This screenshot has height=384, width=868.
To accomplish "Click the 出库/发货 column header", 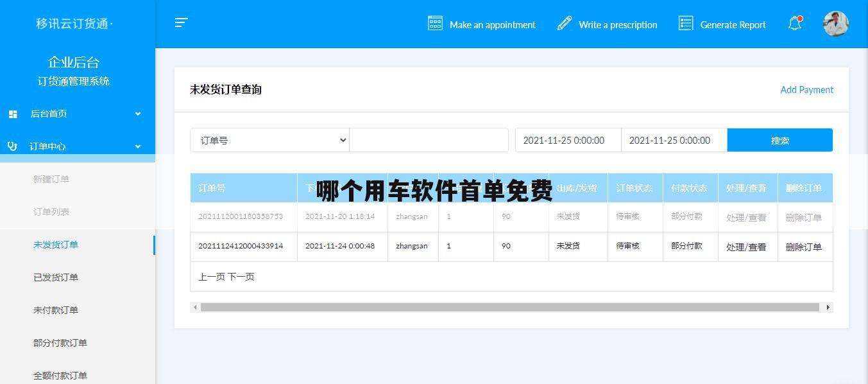I will point(577,188).
